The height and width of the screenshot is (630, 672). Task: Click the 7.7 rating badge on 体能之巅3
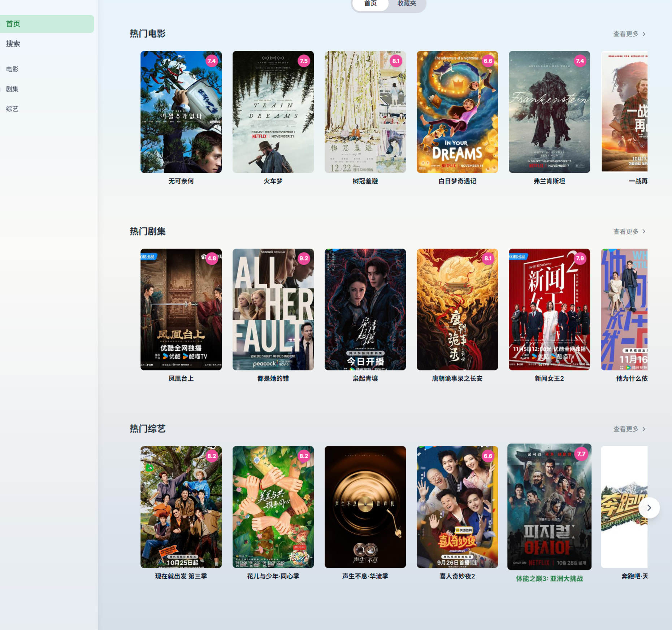pyautogui.click(x=581, y=454)
